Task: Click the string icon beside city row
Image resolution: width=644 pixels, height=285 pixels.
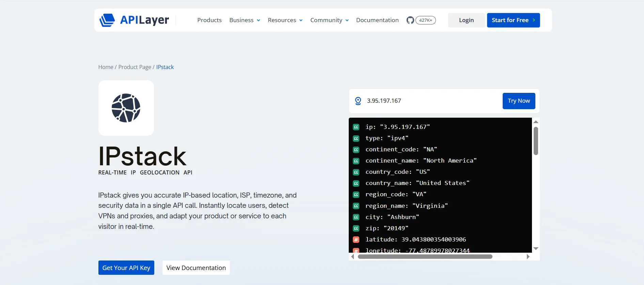Action: [x=356, y=217]
